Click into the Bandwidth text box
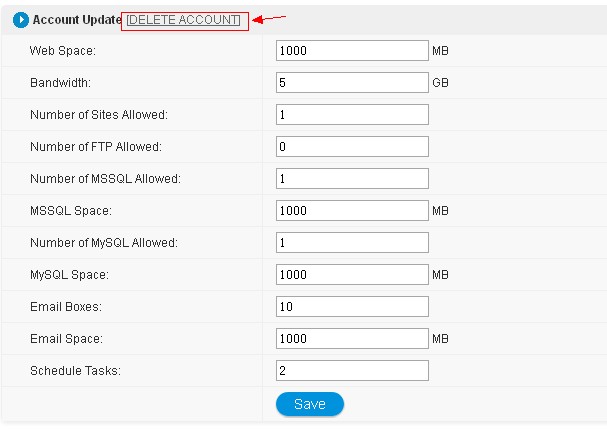The height and width of the screenshot is (437, 607). point(352,82)
